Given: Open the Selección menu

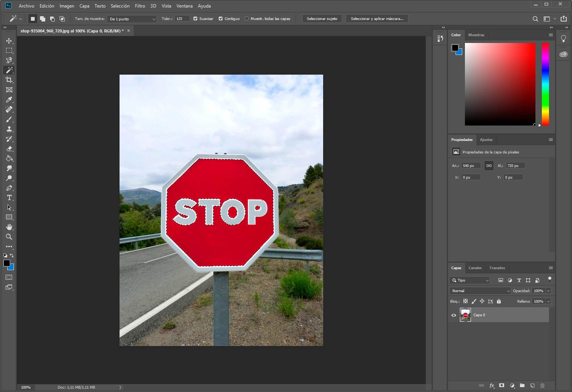Looking at the screenshot, I should coord(120,6).
